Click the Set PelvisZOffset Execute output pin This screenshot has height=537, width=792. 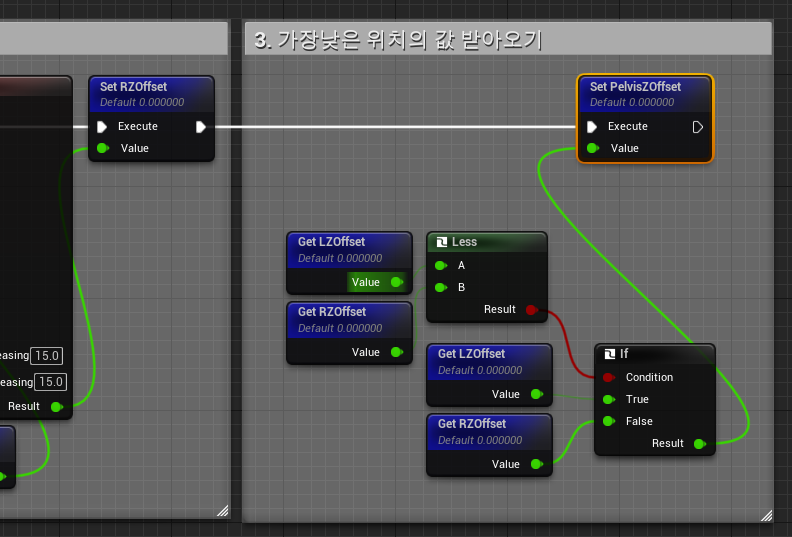click(698, 127)
